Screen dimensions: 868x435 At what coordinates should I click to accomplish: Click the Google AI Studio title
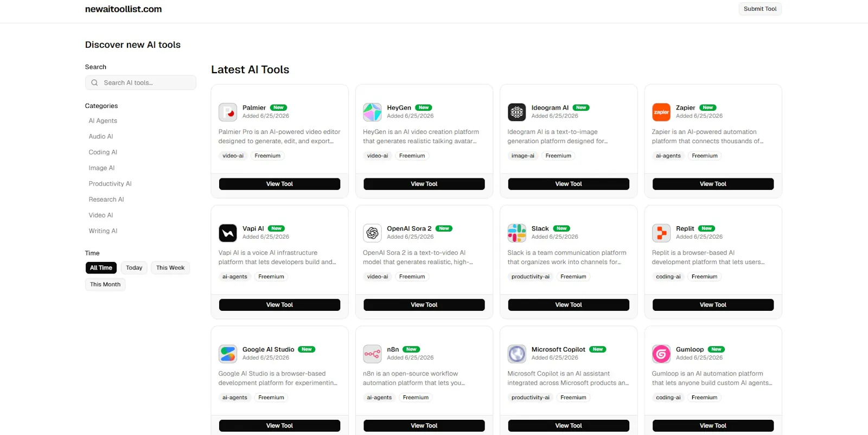click(269, 350)
